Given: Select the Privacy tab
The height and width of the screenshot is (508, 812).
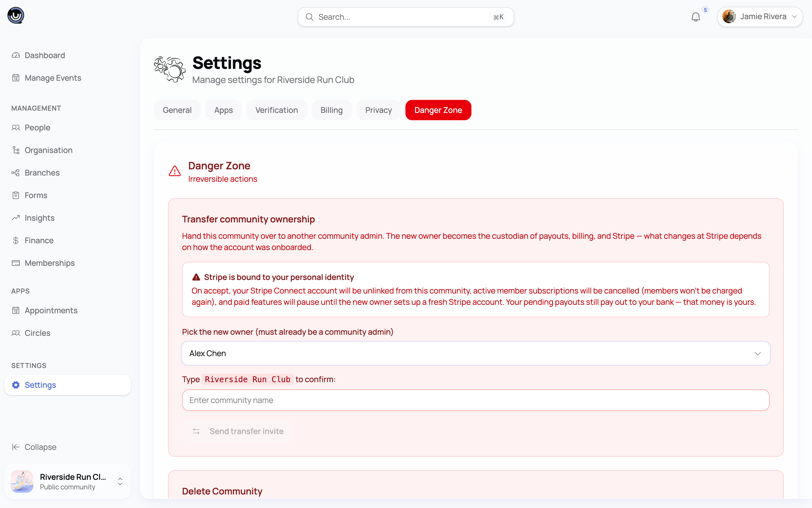Looking at the screenshot, I should (x=378, y=110).
